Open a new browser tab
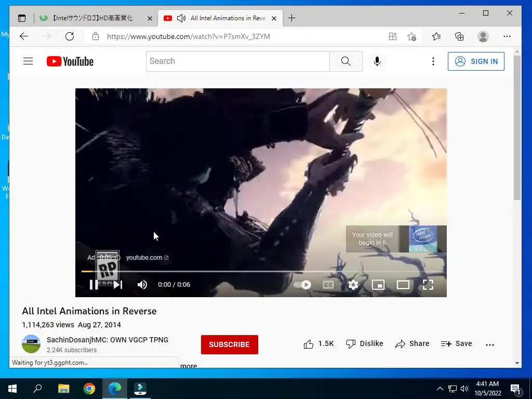The image size is (532, 399). click(x=291, y=18)
